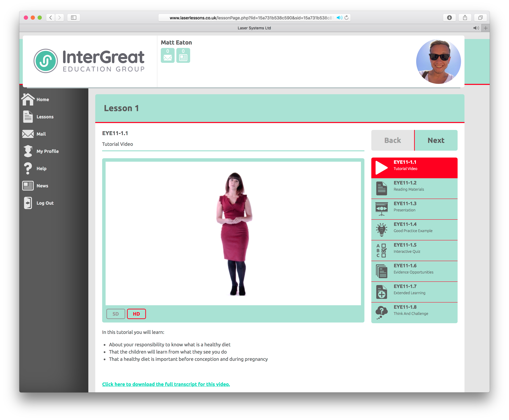Go to Lessons in the sidebar menu
The image size is (509, 420).
click(x=45, y=117)
